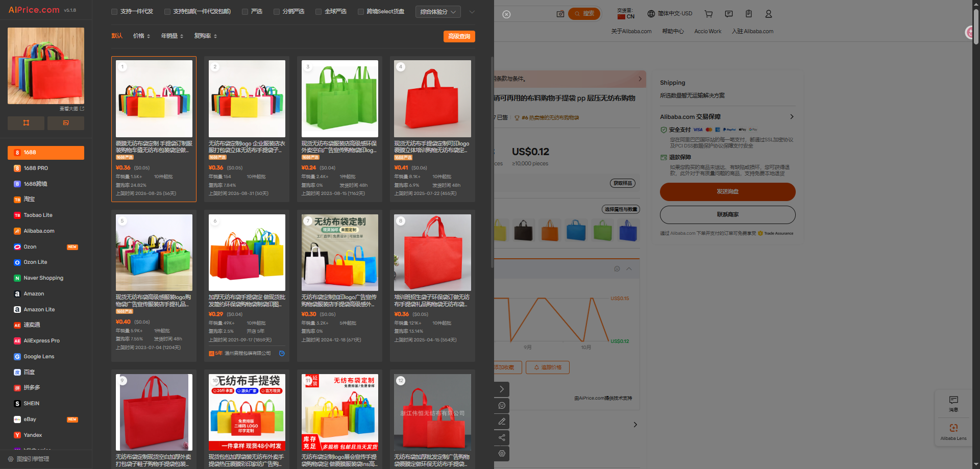Select the Yandex platform icon
This screenshot has height=469, width=980.
[17, 435]
